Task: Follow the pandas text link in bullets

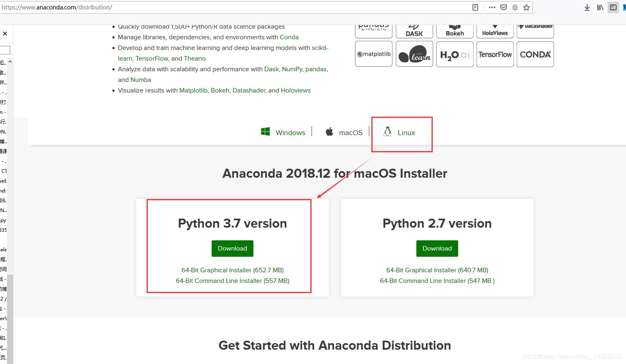Action: point(316,69)
